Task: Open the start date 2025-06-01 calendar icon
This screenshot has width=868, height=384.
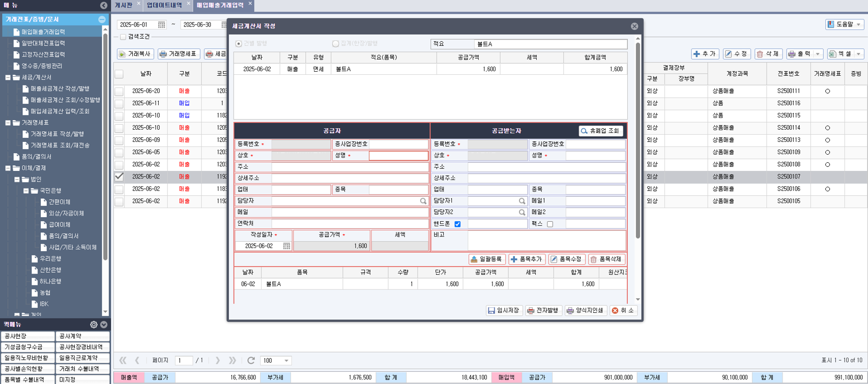Action: 161,24
